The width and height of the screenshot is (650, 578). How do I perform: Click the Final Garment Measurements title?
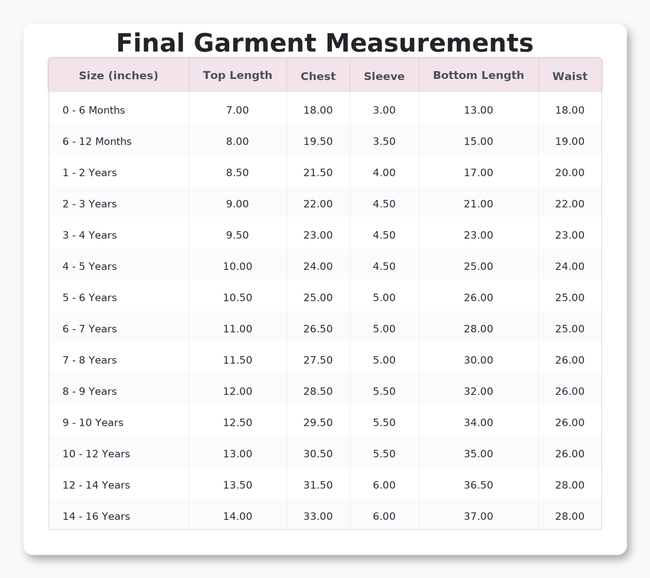tap(325, 43)
